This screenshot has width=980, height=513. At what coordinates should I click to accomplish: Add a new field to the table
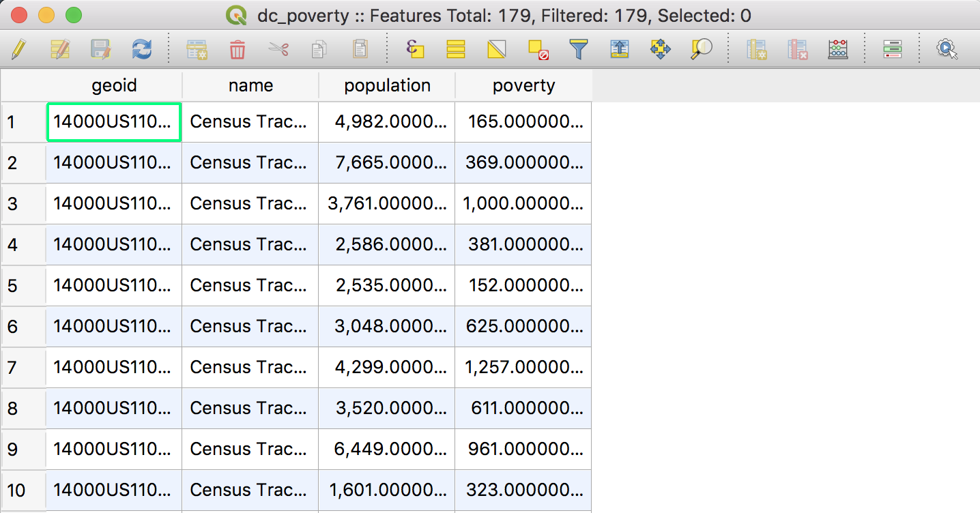click(x=757, y=49)
